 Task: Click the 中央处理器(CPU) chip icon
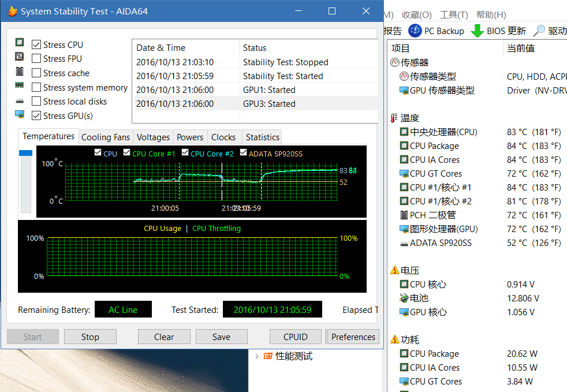click(404, 132)
